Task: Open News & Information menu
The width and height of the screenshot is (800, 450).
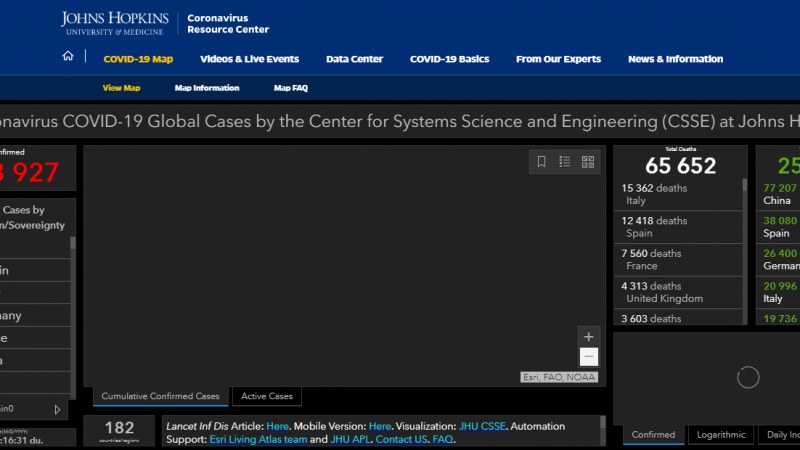Action: (x=676, y=59)
